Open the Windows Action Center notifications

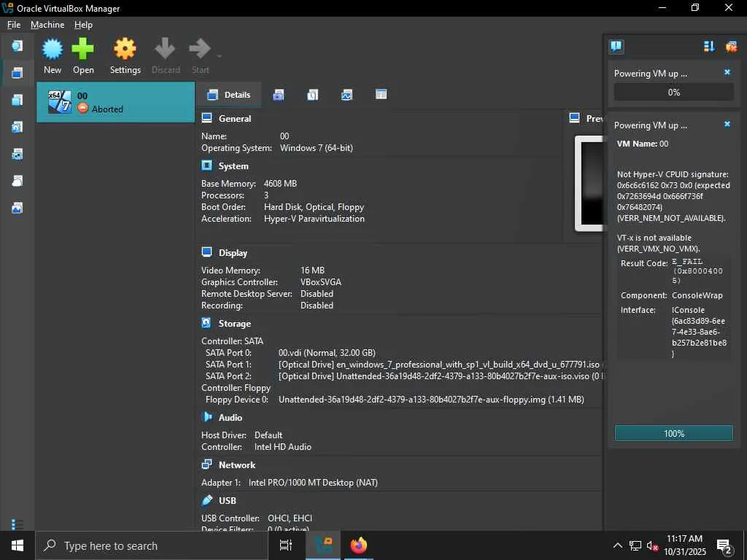click(x=724, y=546)
